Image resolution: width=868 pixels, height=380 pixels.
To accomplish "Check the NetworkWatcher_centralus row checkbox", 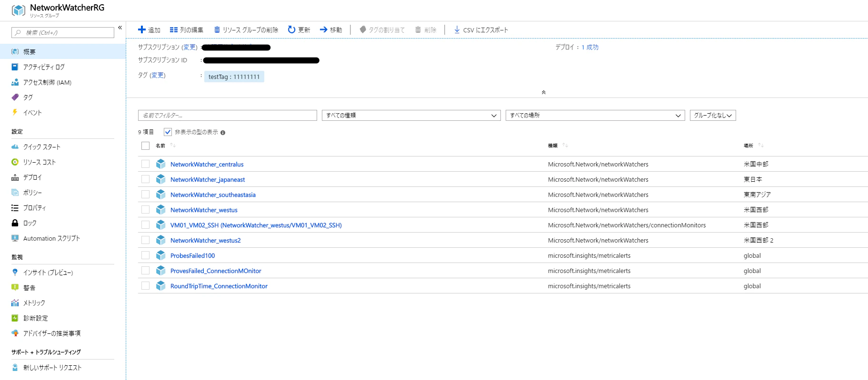I will [146, 164].
